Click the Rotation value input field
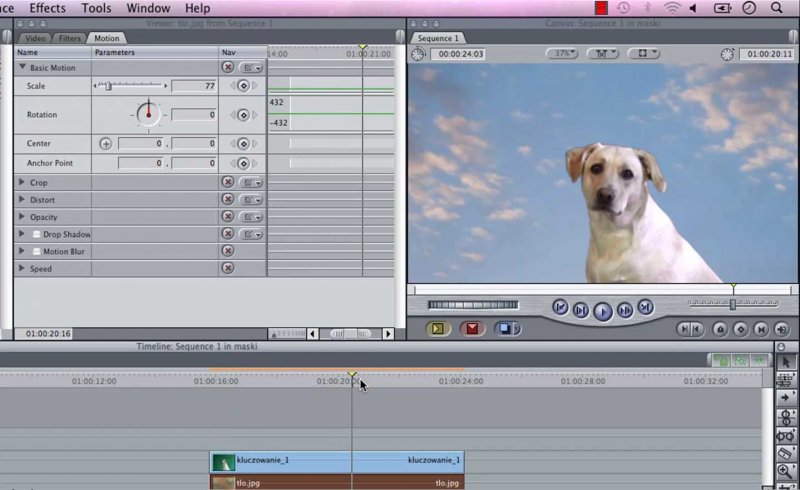 click(x=193, y=115)
